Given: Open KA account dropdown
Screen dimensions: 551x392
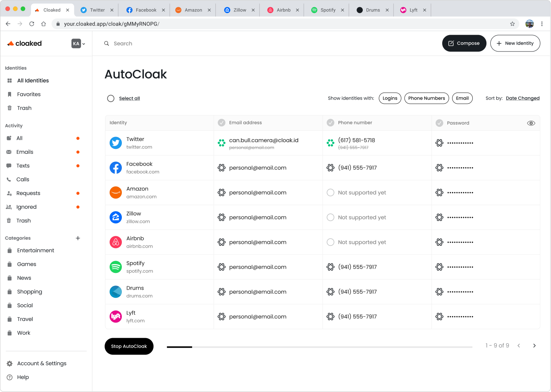Looking at the screenshot, I should pyautogui.click(x=78, y=44).
